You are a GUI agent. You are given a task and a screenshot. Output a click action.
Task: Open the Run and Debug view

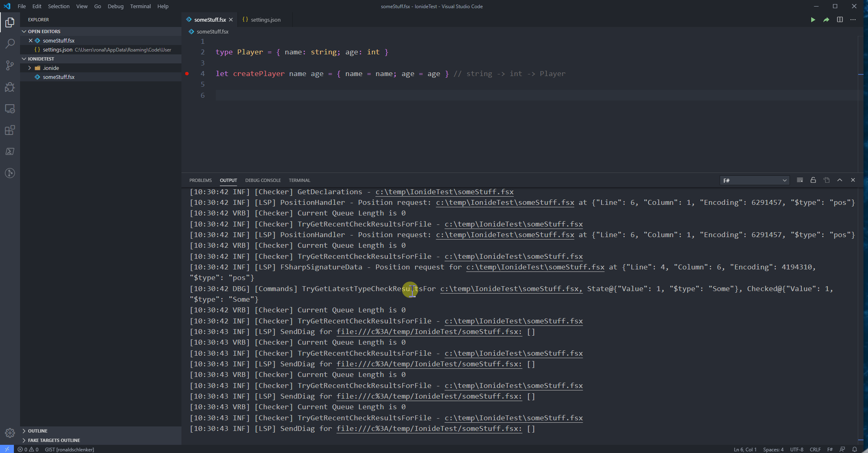tap(10, 87)
